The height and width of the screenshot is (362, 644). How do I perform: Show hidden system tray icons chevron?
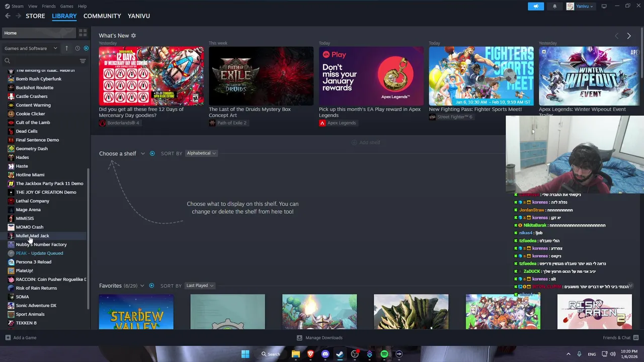tap(569, 354)
